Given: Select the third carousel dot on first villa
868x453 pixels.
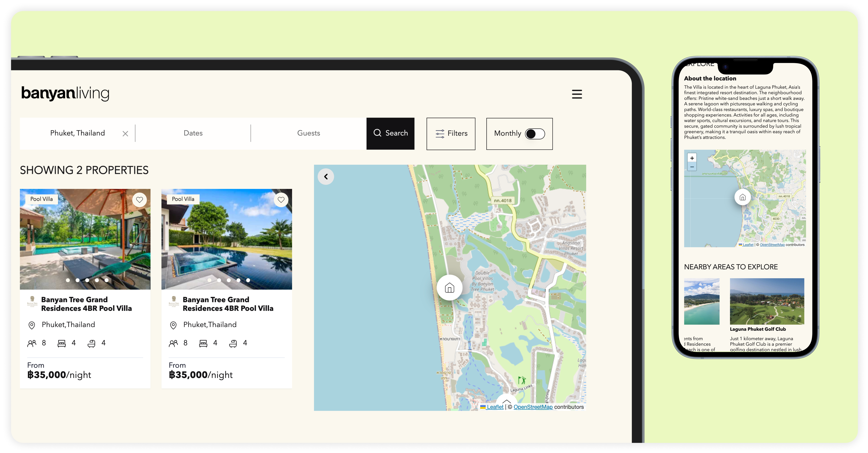Looking at the screenshot, I should (x=87, y=280).
